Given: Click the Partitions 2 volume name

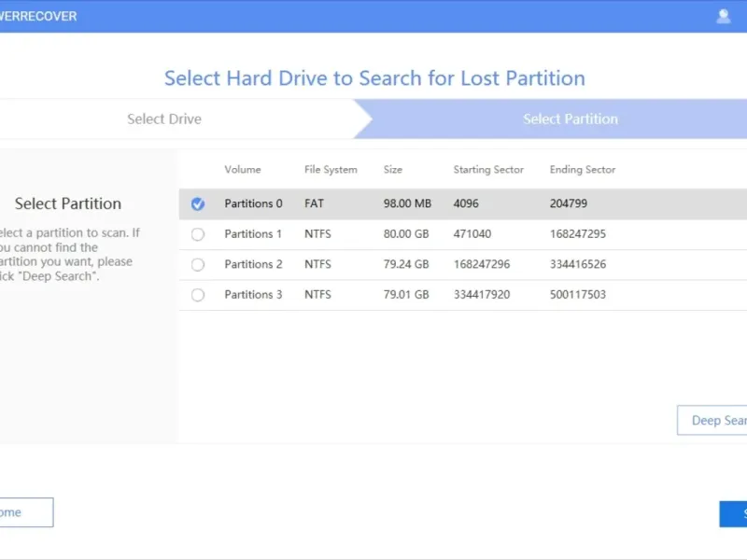Looking at the screenshot, I should pos(253,264).
